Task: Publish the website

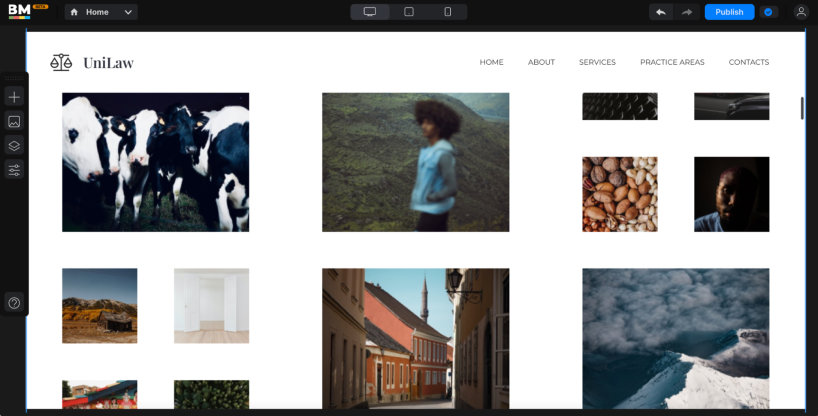Action: 729,12
